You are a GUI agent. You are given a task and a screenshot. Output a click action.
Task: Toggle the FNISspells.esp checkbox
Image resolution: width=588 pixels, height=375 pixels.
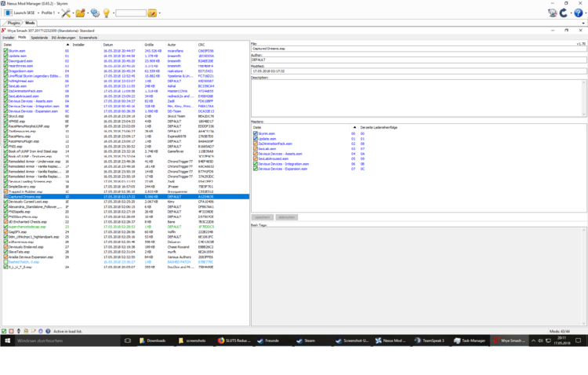pyautogui.click(x=5, y=212)
